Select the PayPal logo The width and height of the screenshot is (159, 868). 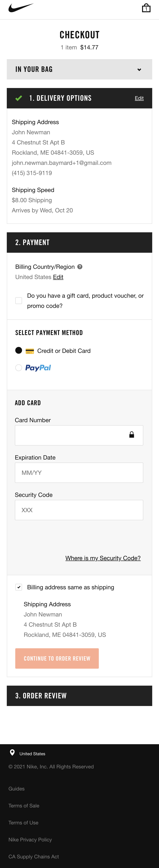point(38,368)
